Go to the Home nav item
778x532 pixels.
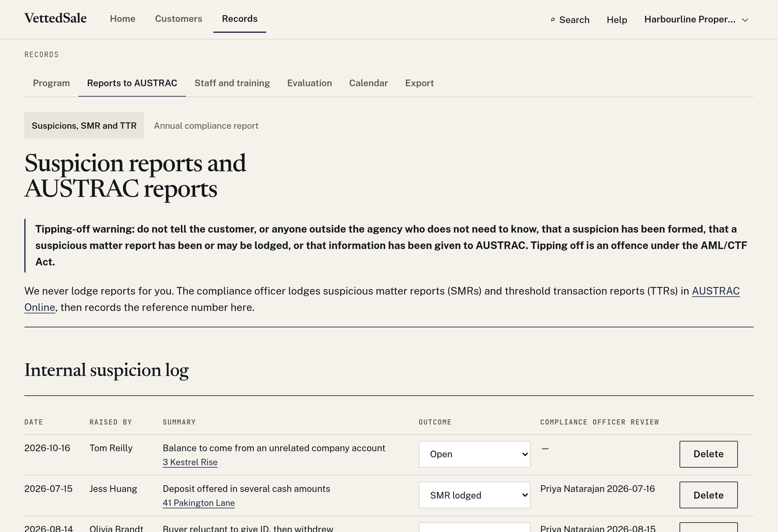[123, 19]
